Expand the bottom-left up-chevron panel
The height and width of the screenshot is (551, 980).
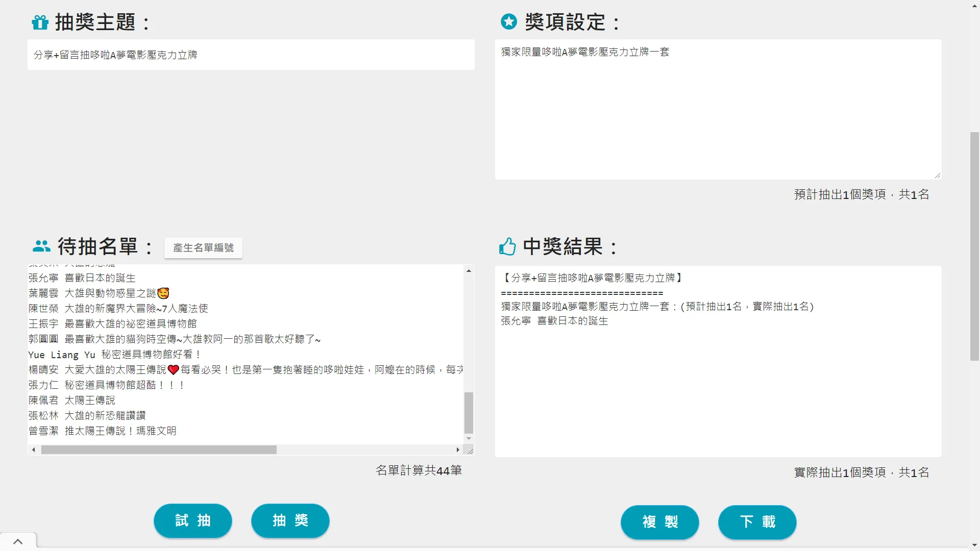click(18, 541)
